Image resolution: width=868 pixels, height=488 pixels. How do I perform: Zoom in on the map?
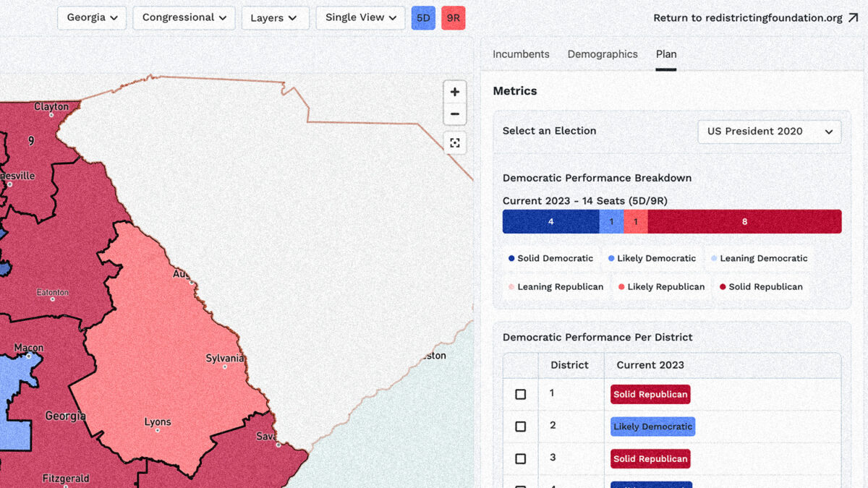pyautogui.click(x=454, y=92)
